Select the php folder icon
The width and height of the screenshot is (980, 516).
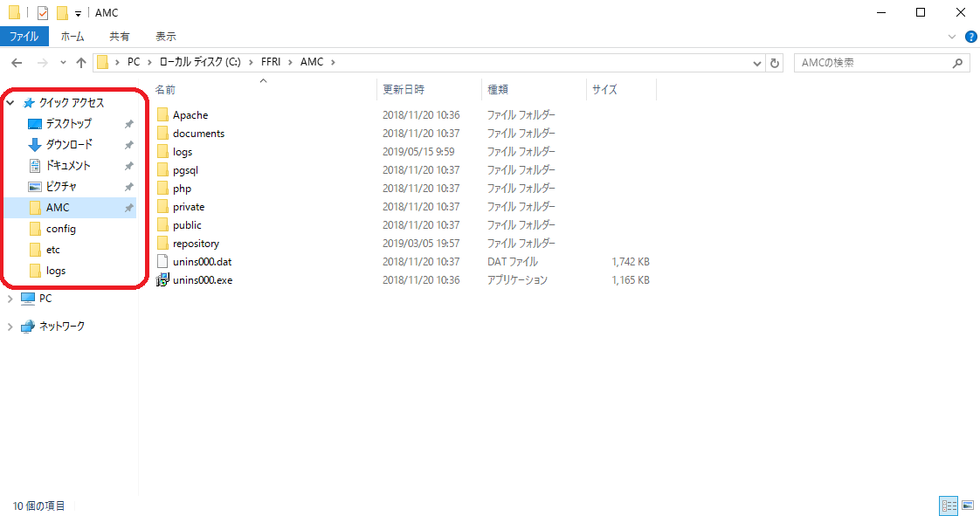click(x=162, y=188)
